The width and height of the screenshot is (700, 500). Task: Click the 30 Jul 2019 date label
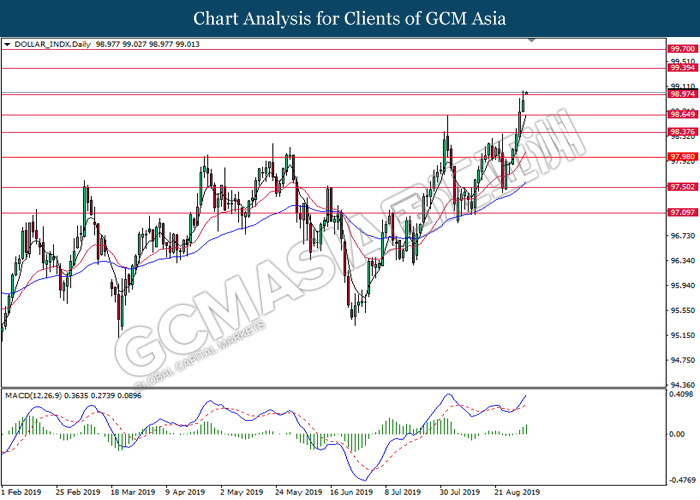click(x=460, y=492)
